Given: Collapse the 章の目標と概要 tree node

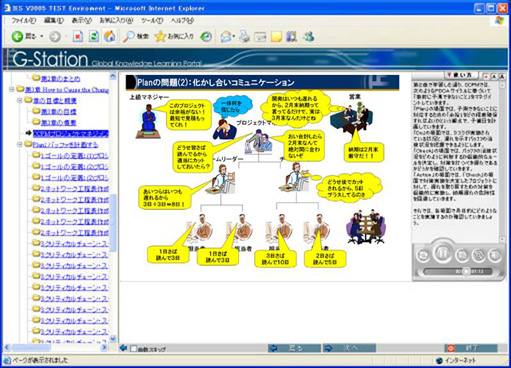Looking at the screenshot, I should point(20,100).
